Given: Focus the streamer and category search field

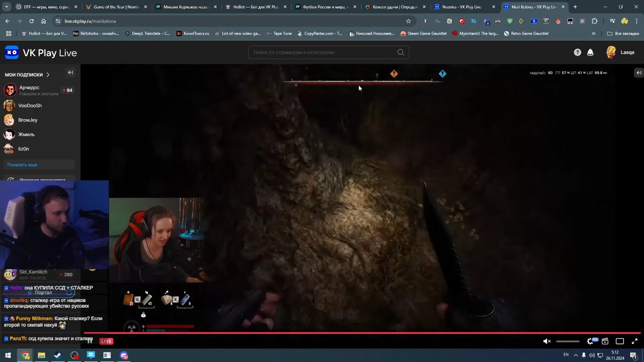Looking at the screenshot, I should coord(328,52).
